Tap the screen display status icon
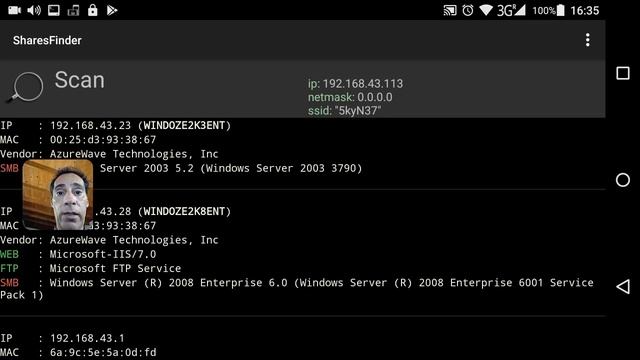Image resolution: width=640 pixels, height=360 pixels. [53, 10]
